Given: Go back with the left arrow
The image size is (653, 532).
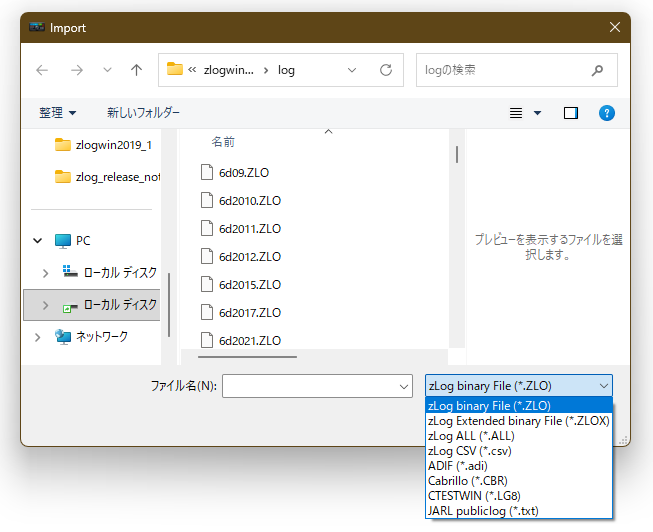Looking at the screenshot, I should pos(42,70).
